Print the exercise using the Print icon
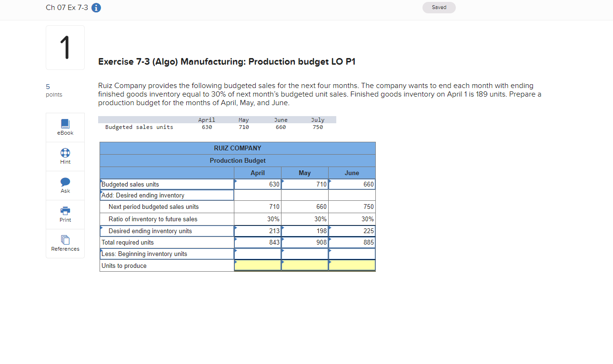This screenshot has width=613, height=364. click(65, 214)
